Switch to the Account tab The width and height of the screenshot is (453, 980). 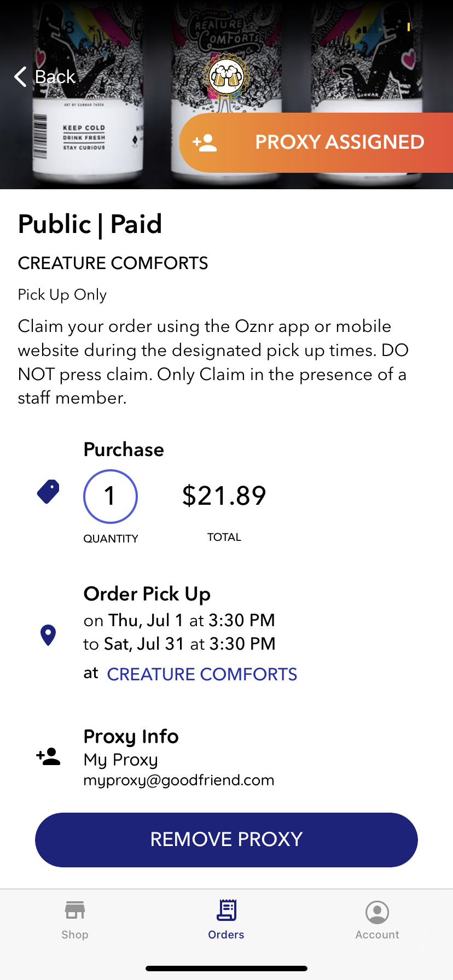(377, 935)
